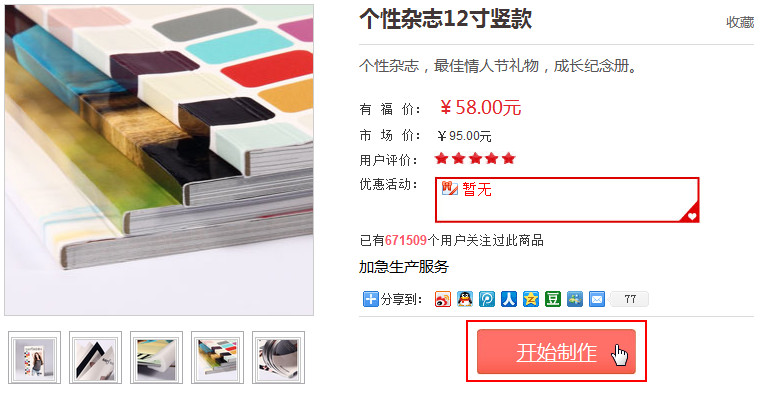Viewport: 764px width, 401px height.
Task: Select the third thumbnail of stacked magazines
Action: point(156,358)
